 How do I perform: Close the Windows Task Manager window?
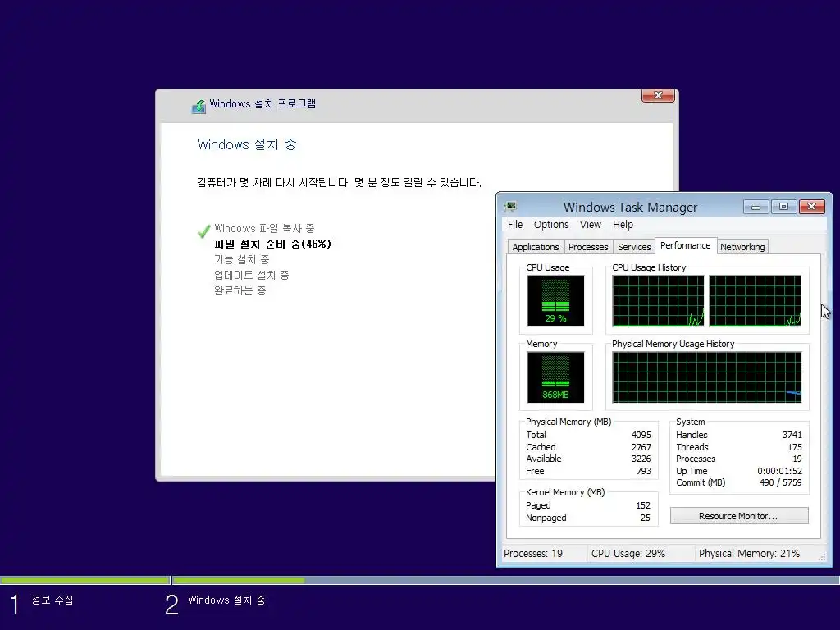click(811, 207)
